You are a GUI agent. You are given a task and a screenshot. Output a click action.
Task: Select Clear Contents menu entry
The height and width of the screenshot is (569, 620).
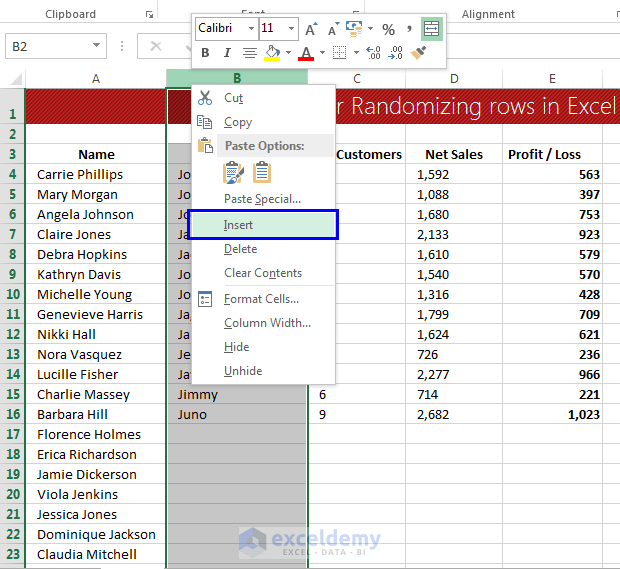(x=263, y=273)
